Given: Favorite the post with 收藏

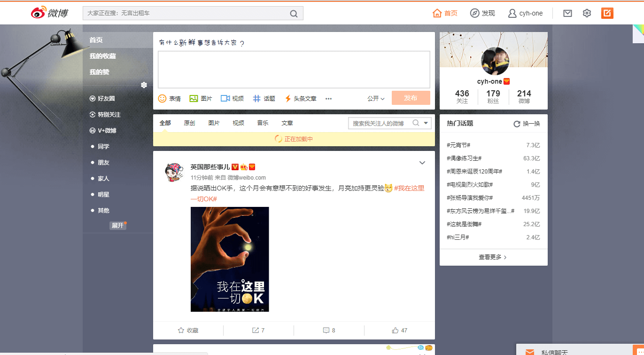Looking at the screenshot, I should click(188, 331).
